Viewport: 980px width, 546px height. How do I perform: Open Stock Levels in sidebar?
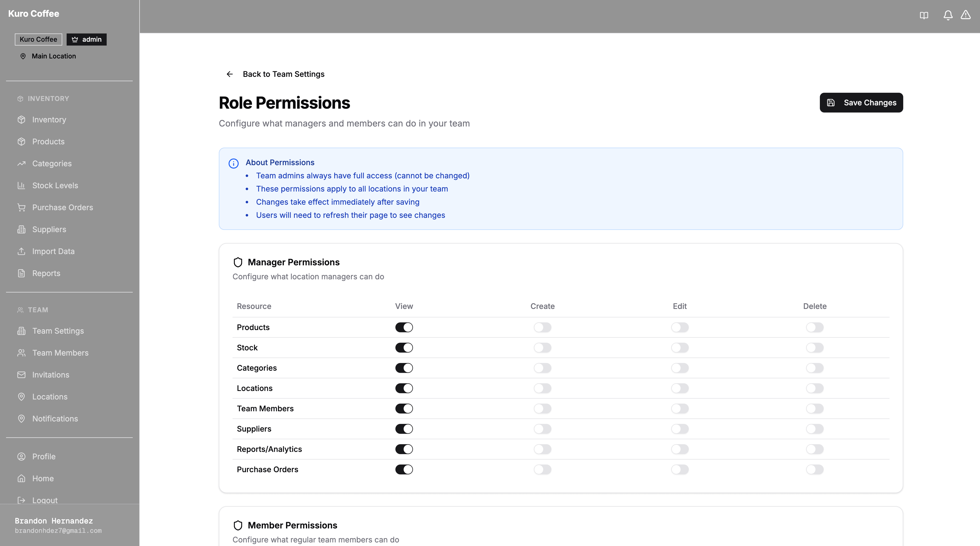pyautogui.click(x=55, y=185)
